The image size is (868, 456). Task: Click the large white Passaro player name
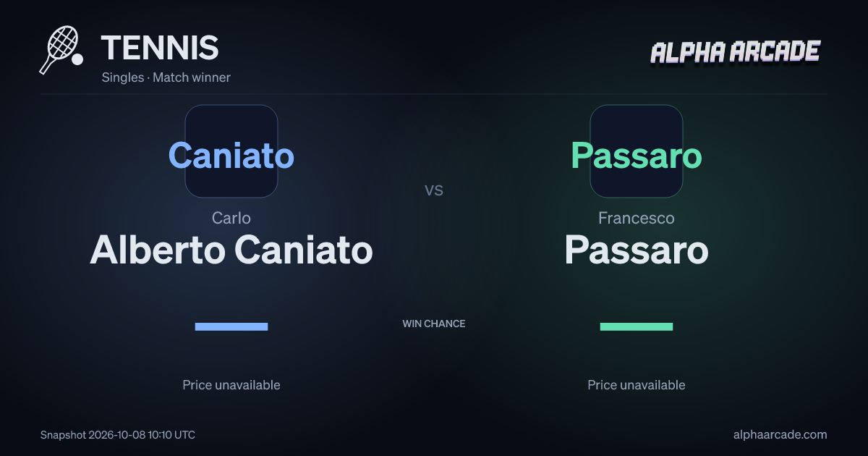pyautogui.click(x=637, y=250)
